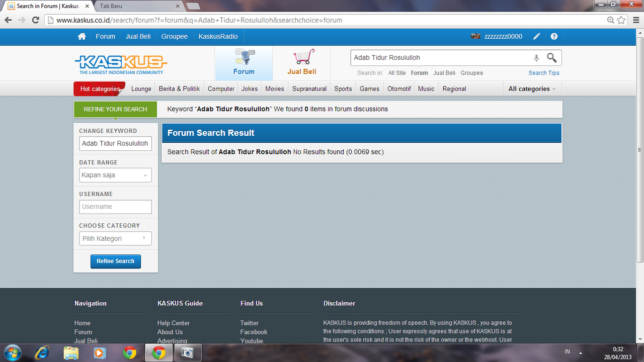Click the zoom icon in the address bar
The width and height of the screenshot is (644, 362).
tap(611, 20)
